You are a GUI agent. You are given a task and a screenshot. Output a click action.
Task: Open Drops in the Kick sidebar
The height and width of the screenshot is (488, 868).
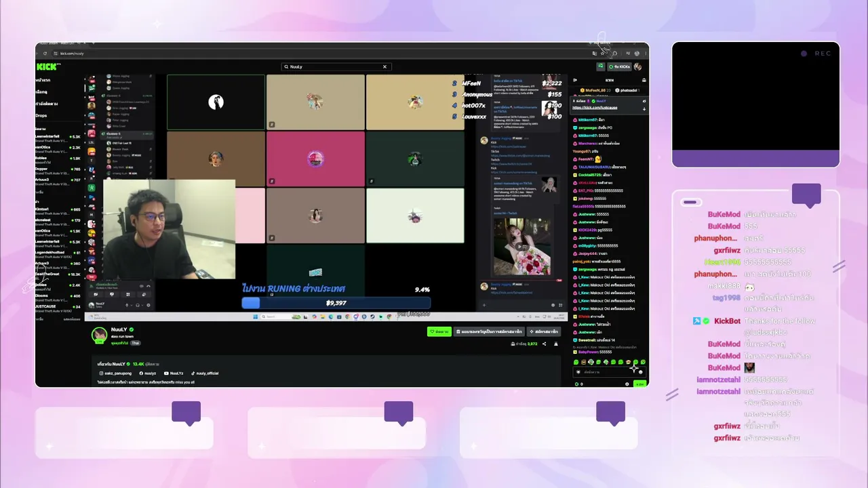[41, 116]
